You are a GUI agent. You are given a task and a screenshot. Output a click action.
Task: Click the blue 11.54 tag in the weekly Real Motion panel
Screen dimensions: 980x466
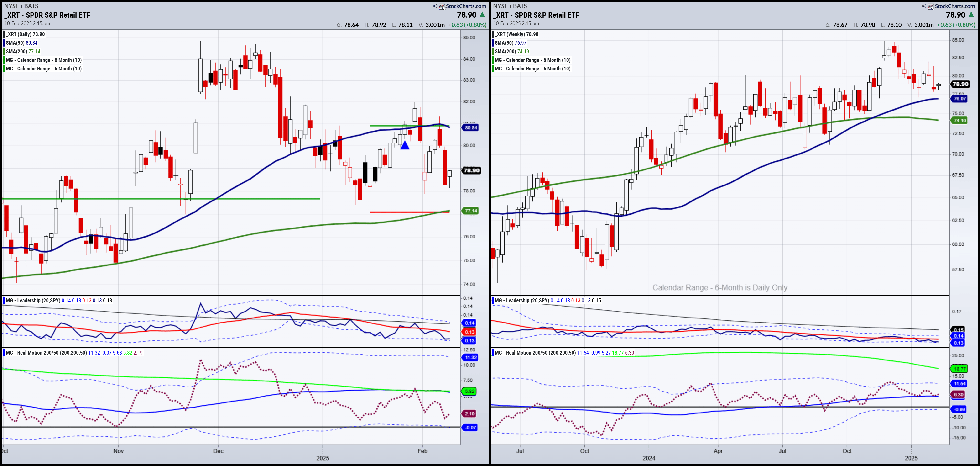pos(959,384)
